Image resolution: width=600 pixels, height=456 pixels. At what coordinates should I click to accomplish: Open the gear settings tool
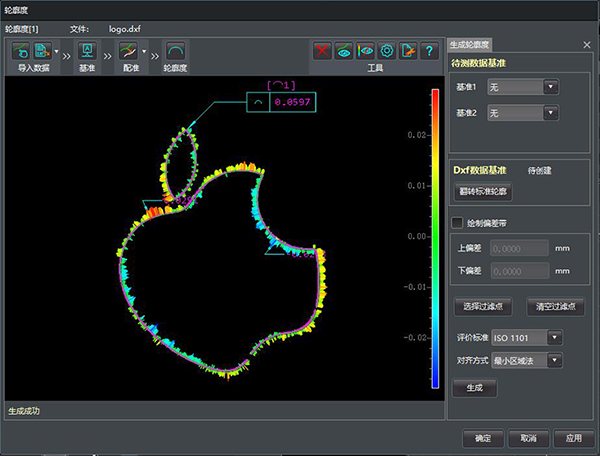386,50
